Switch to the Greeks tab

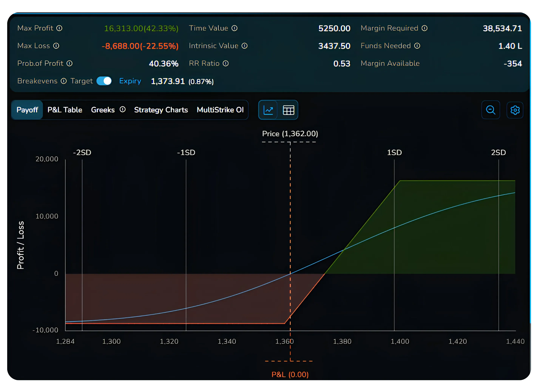pyautogui.click(x=103, y=110)
